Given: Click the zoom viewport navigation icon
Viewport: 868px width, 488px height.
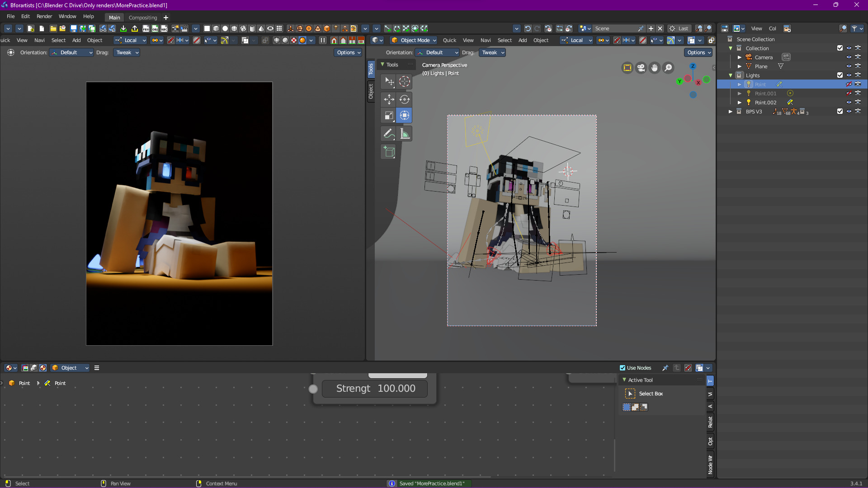Looking at the screenshot, I should pos(668,68).
